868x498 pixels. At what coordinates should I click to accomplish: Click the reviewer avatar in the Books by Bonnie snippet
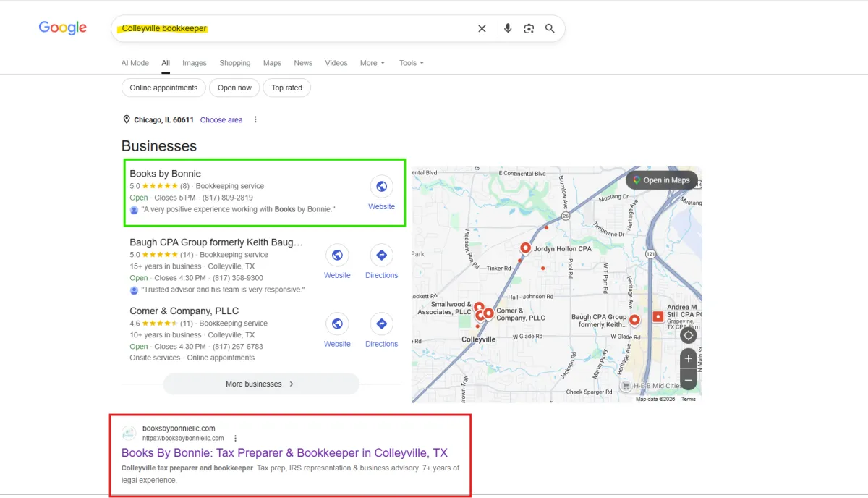[x=134, y=209]
